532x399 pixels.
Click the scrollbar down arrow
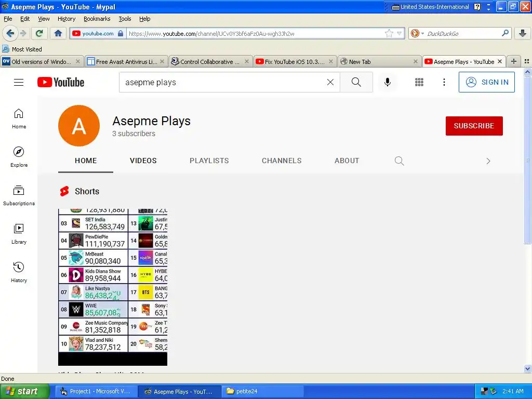coord(527,368)
